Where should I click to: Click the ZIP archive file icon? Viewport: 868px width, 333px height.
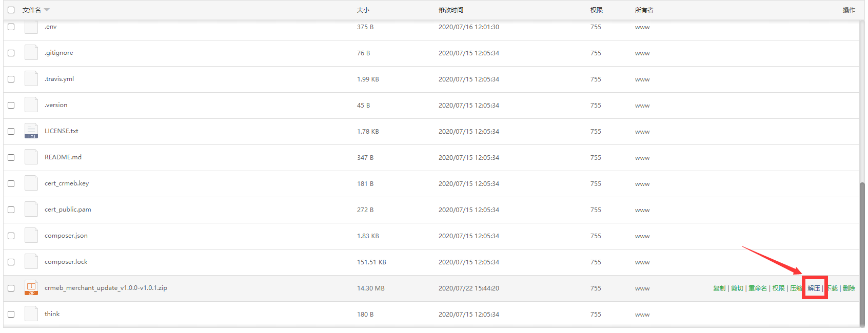coord(31,288)
